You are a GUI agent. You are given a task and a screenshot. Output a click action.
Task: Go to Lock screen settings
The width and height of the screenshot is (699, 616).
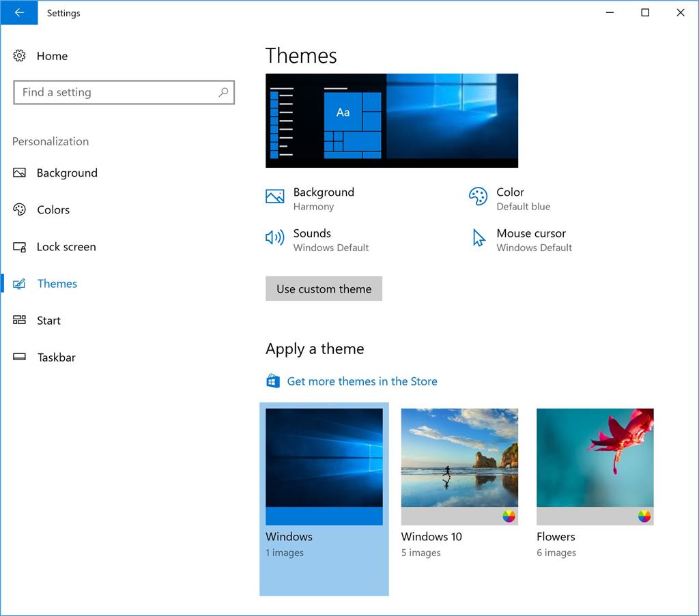tap(66, 247)
